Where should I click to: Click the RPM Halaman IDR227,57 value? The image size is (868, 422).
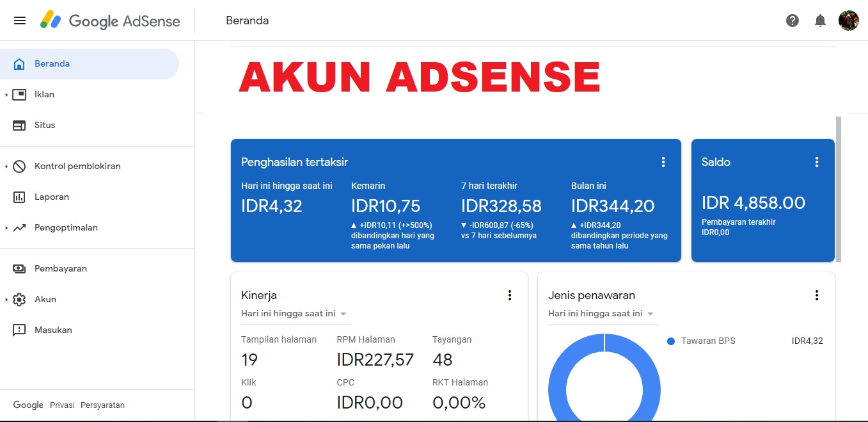[x=375, y=360]
